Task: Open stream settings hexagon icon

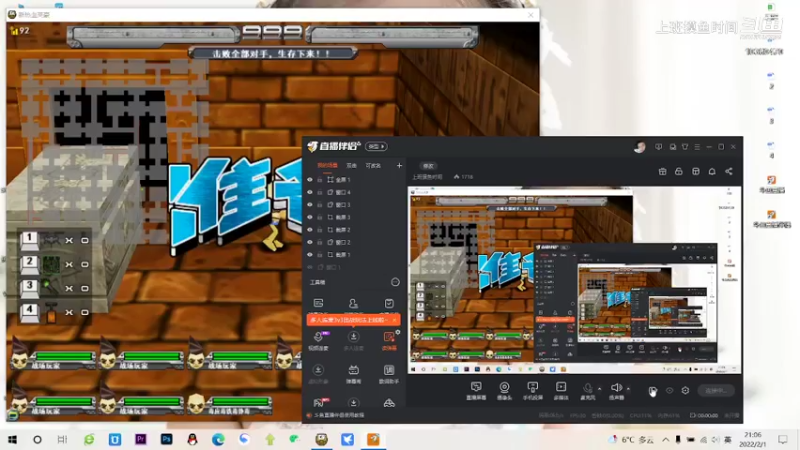Action: 685,390
